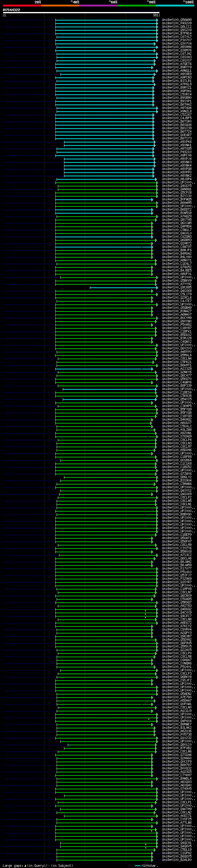Viewport: 197px width, 868px height.
Task: Select label UniRef100_B6H787
Action: click(177, 765)
